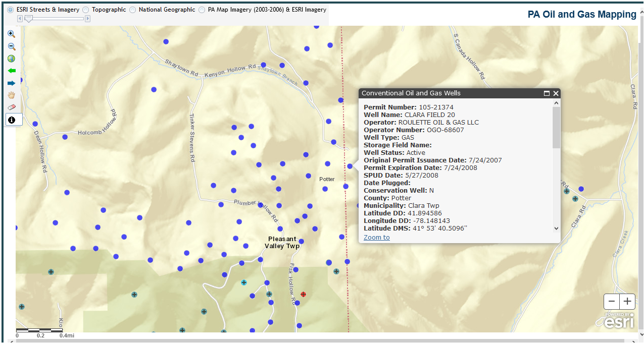This screenshot has height=343, width=644.
Task: Click the Zoom to link
Action: 377,237
